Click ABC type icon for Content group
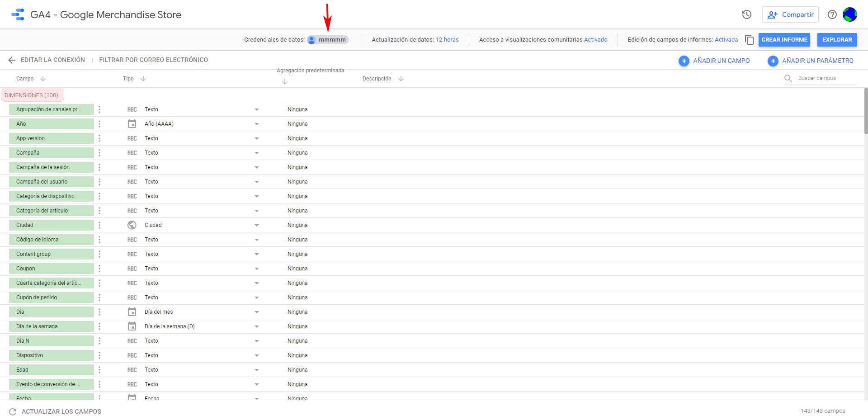 click(132, 254)
